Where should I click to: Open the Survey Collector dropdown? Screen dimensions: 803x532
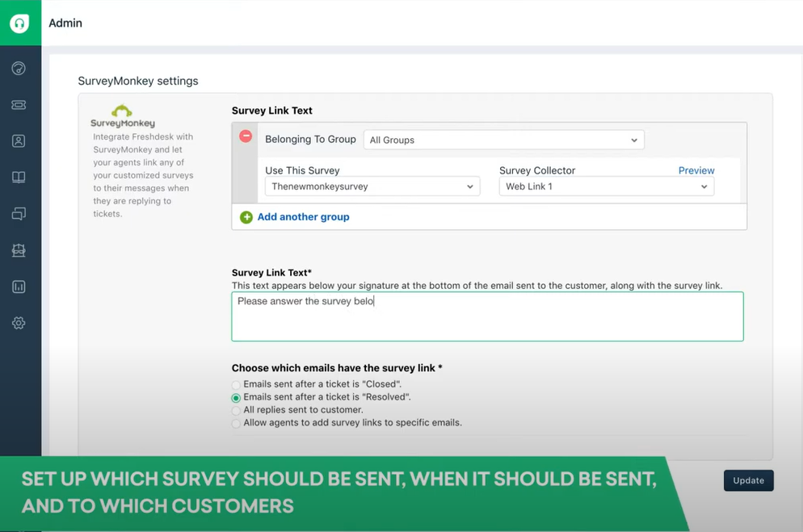click(606, 186)
